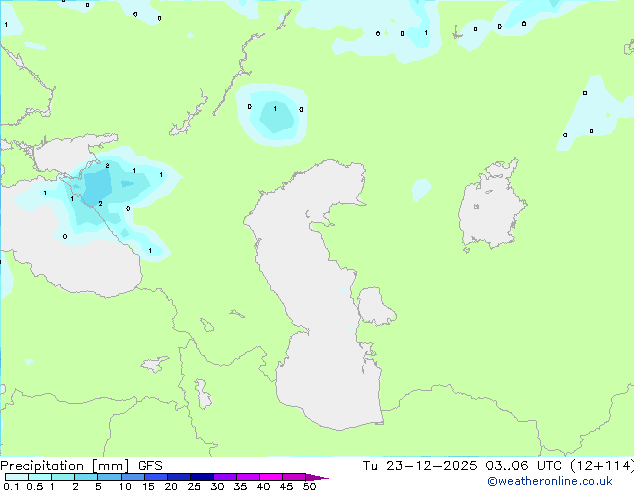Select the 30–35 mm purple legend swatch

pyautogui.click(x=225, y=477)
